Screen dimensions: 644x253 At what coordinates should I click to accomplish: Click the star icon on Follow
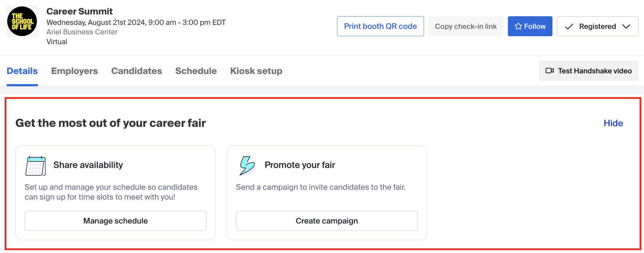click(518, 26)
